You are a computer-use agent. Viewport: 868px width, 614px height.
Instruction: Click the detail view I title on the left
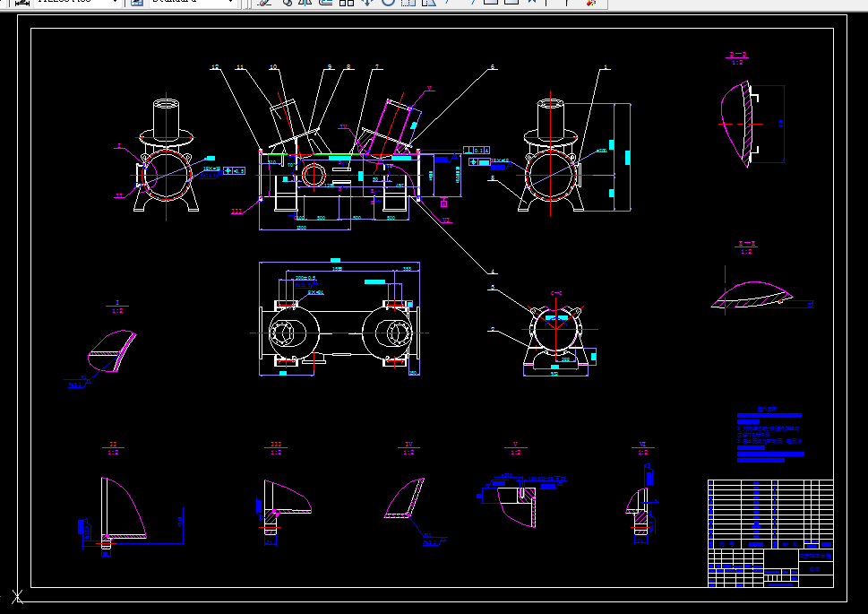[117, 307]
